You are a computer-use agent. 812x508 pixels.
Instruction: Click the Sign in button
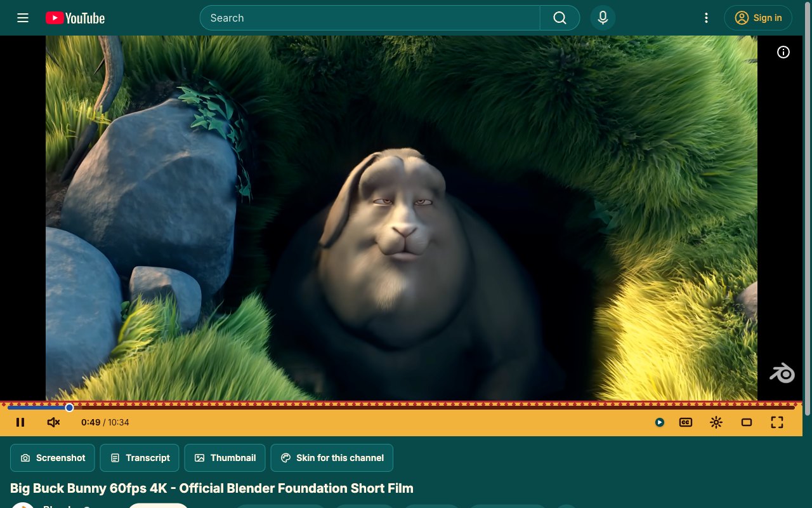[x=758, y=18]
